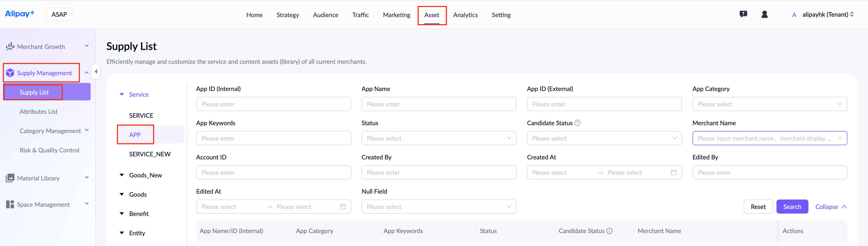Click the Material Library image icon
This screenshot has width=868, height=246.
click(10, 178)
